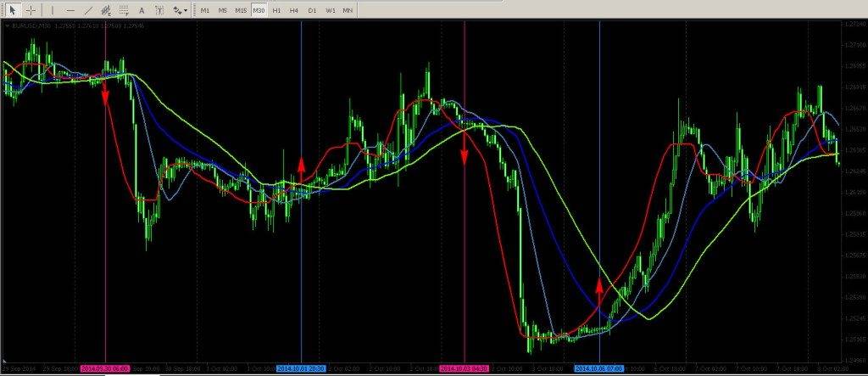This screenshot has height=376, width=868.
Task: Click the active M30 timeframe button
Action: [259, 10]
